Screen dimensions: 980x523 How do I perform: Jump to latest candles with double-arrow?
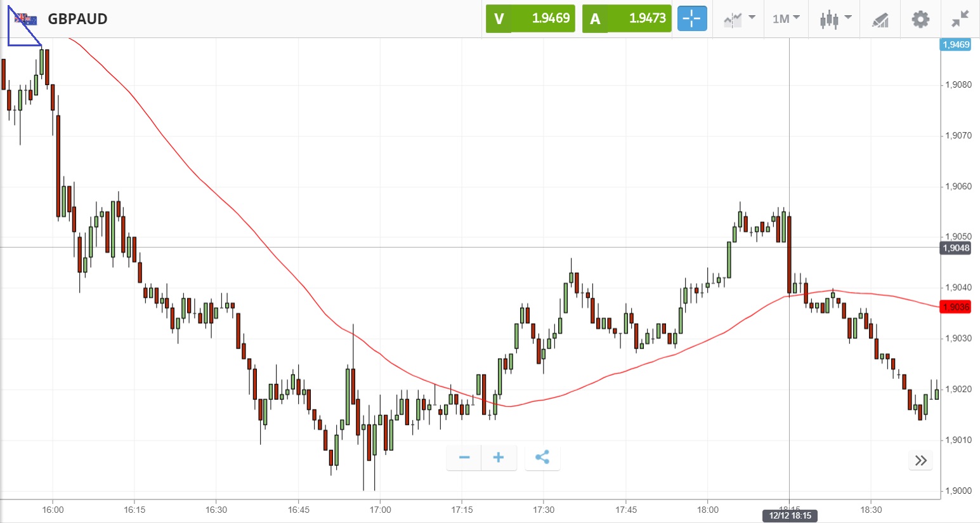pyautogui.click(x=921, y=460)
